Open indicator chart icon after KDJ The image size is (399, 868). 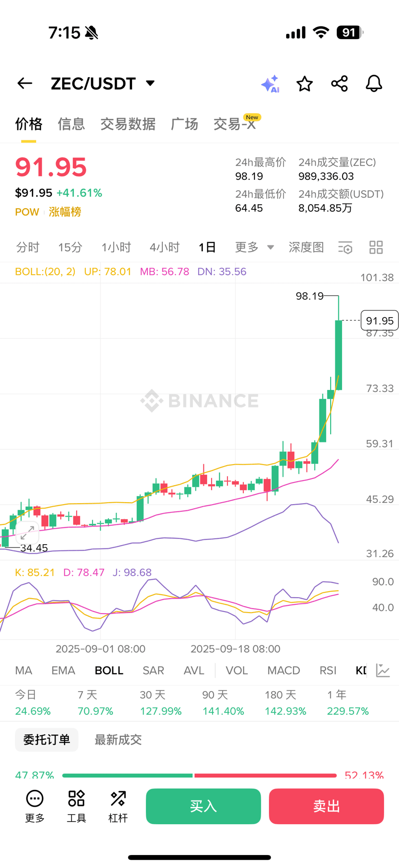pos(383,670)
